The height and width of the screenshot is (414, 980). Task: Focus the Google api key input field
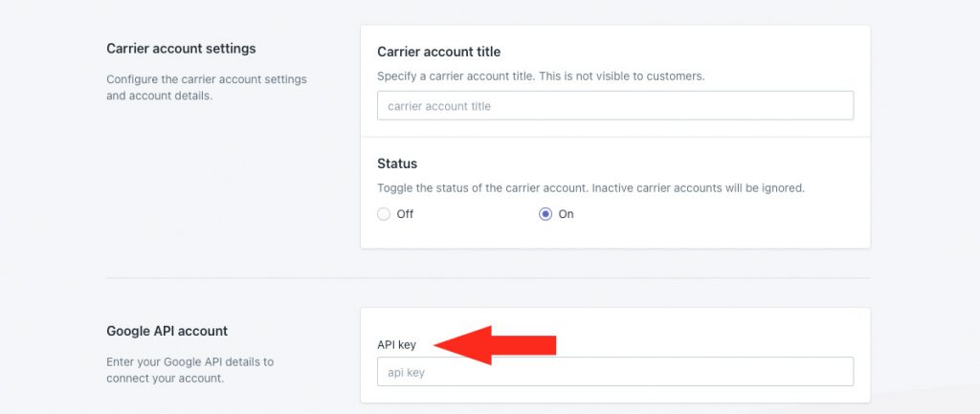point(615,372)
